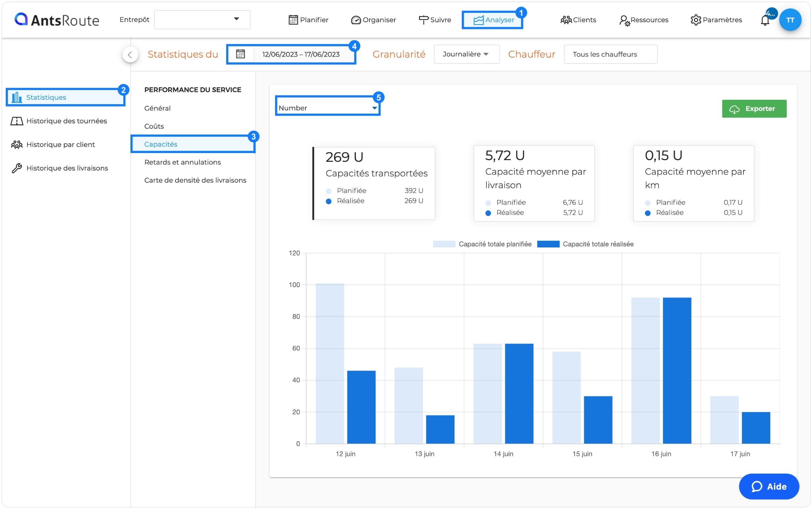Viewport: 812px width, 509px height.
Task: Go to the Analyser tab
Action: click(494, 20)
